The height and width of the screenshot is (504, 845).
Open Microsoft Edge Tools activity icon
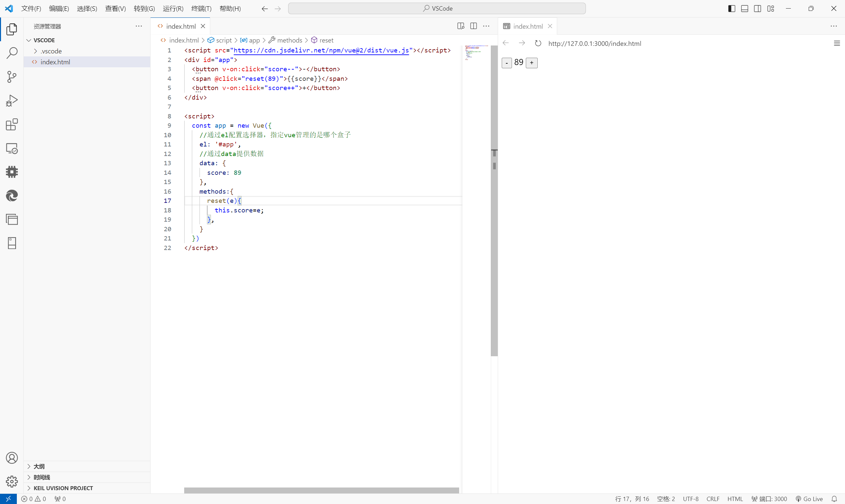click(x=12, y=196)
